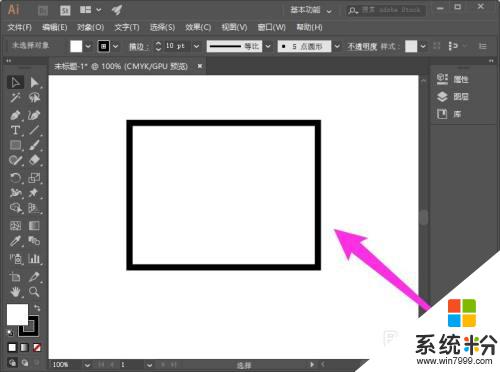Open the 对象(O) menu
Viewport: 500px width, 372px height.
coord(90,27)
